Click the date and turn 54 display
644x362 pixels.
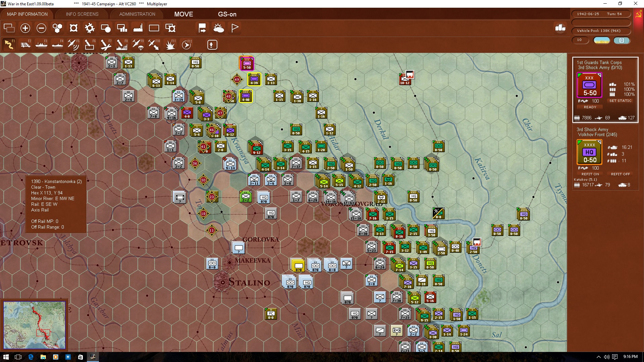(601, 14)
